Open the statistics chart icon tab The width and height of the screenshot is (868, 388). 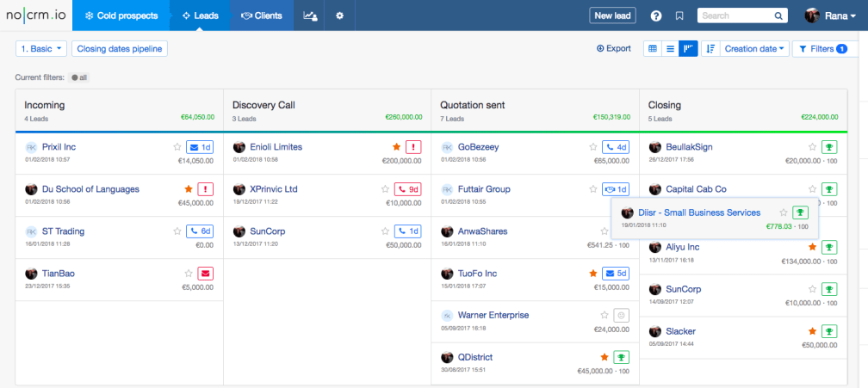[x=310, y=16]
